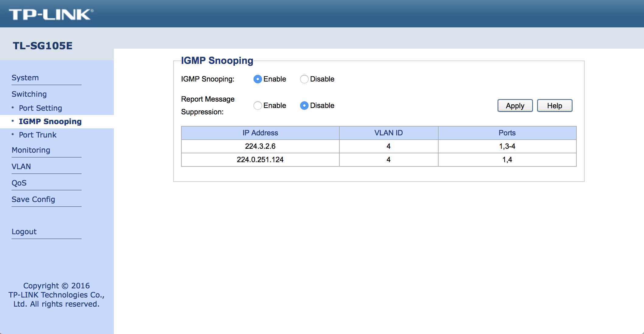This screenshot has height=334, width=644.
Task: Click the TP-LINK logo
Action: coord(51,14)
